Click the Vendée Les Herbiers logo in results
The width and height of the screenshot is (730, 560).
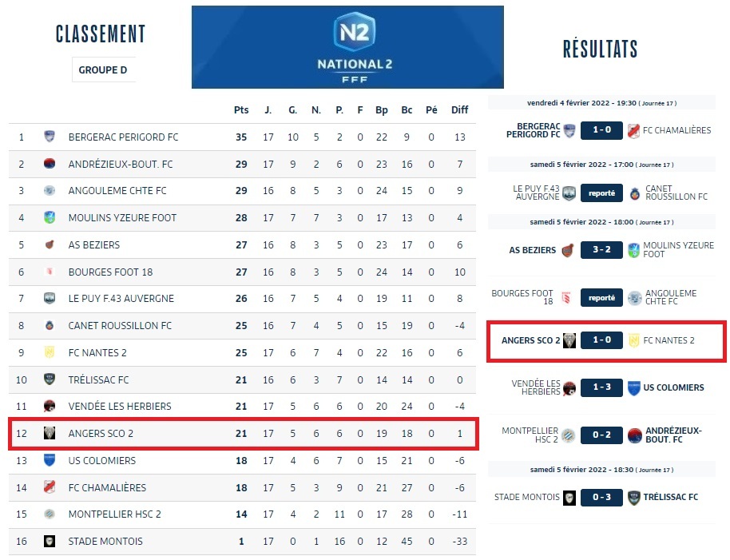pos(569,388)
